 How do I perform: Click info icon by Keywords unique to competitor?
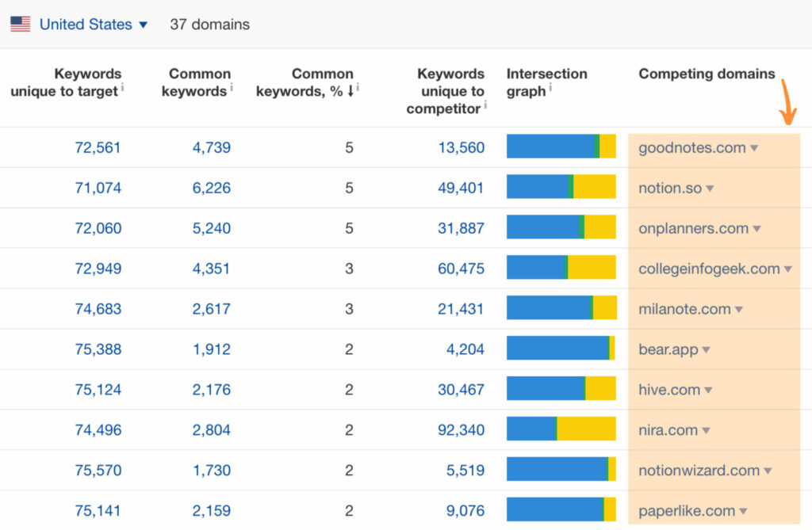485,105
